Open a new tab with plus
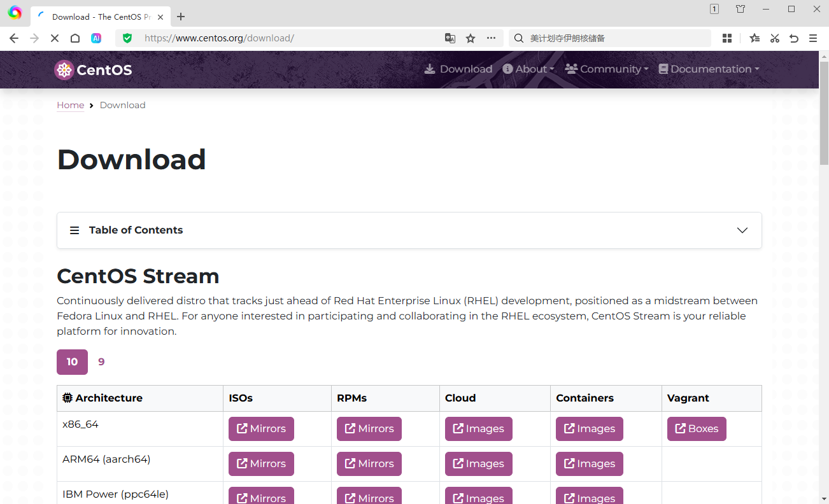 point(181,17)
